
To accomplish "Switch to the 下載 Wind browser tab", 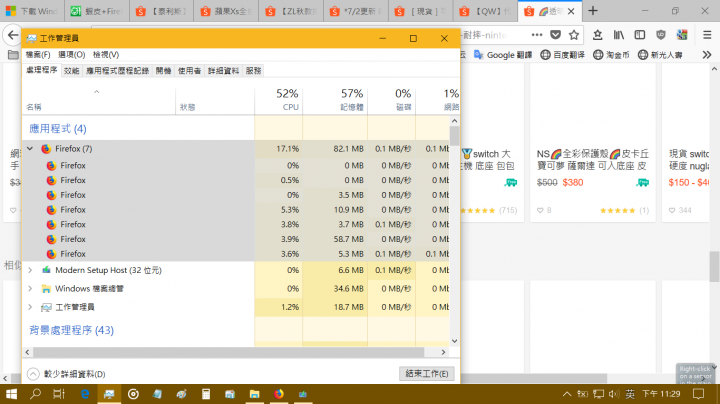I will [32, 11].
